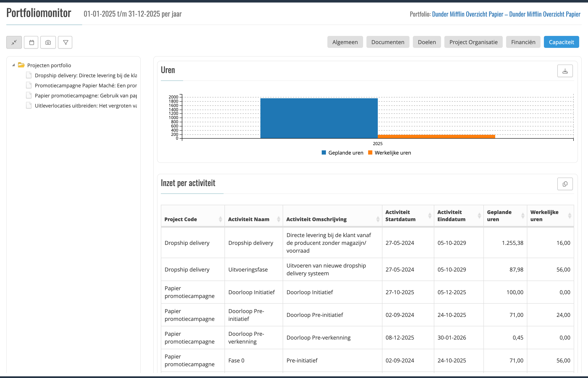Screen dimensions: 588x378
Task: Copy the Inzet per activiteit table icon
Action: pyautogui.click(x=565, y=184)
